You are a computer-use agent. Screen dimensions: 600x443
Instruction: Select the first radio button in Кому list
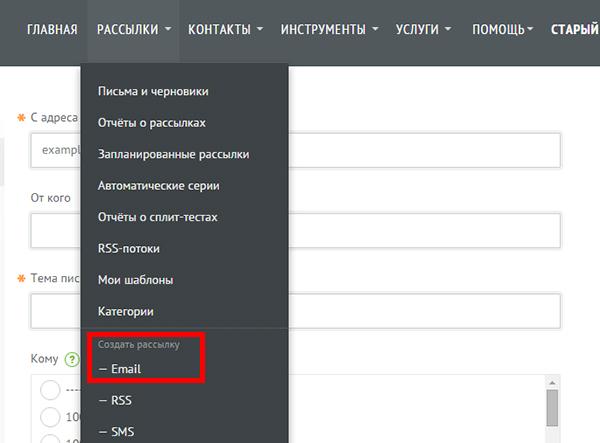(x=50, y=390)
